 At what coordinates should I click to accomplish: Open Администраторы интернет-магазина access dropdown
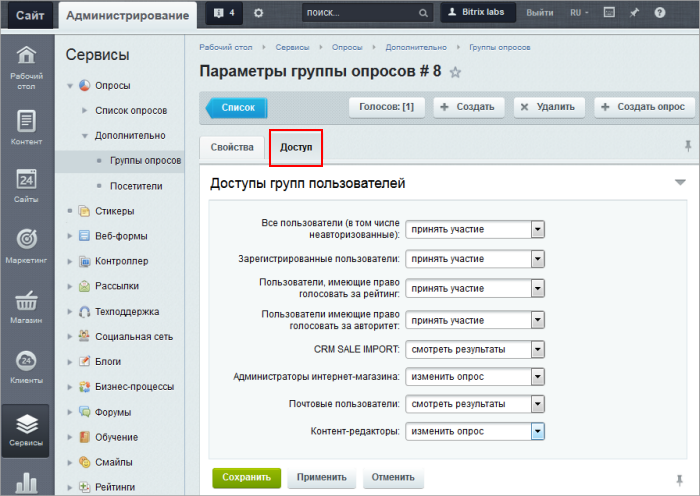point(475,377)
